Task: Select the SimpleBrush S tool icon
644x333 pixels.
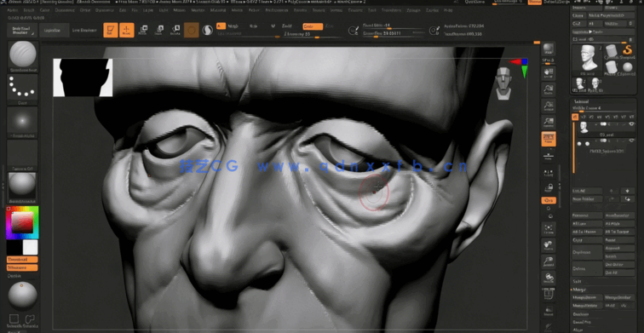Action: (627, 51)
